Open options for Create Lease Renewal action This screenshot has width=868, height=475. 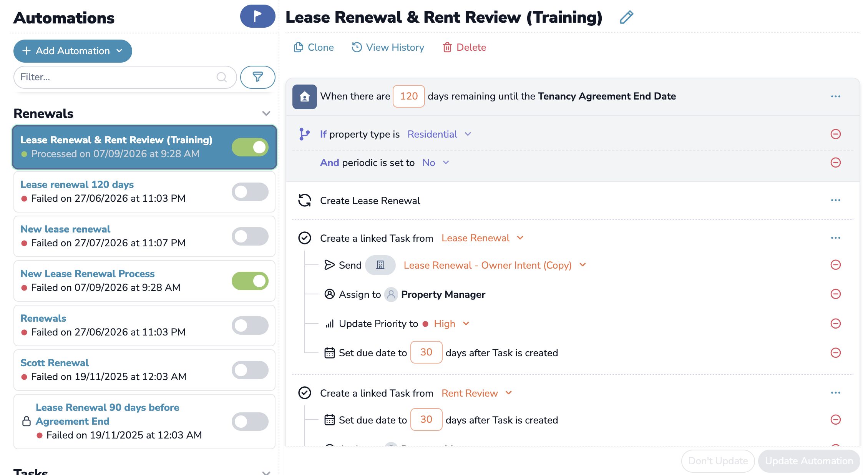pos(835,200)
